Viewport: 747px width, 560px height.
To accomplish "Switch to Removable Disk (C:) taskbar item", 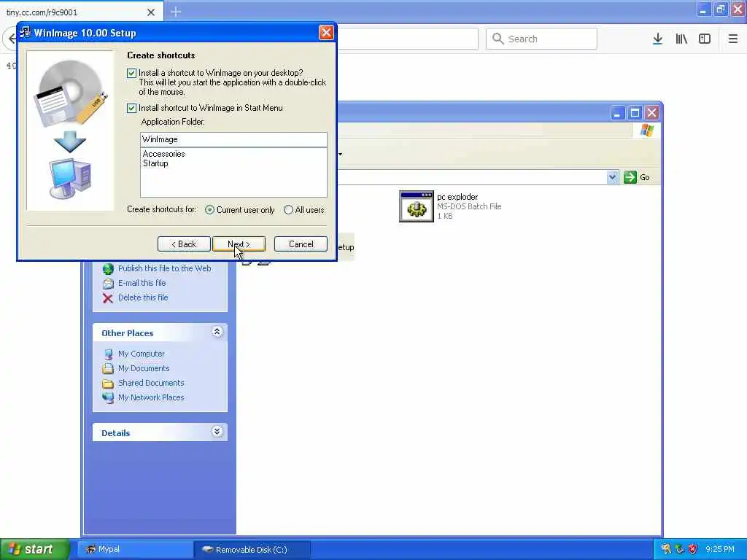I will click(252, 550).
